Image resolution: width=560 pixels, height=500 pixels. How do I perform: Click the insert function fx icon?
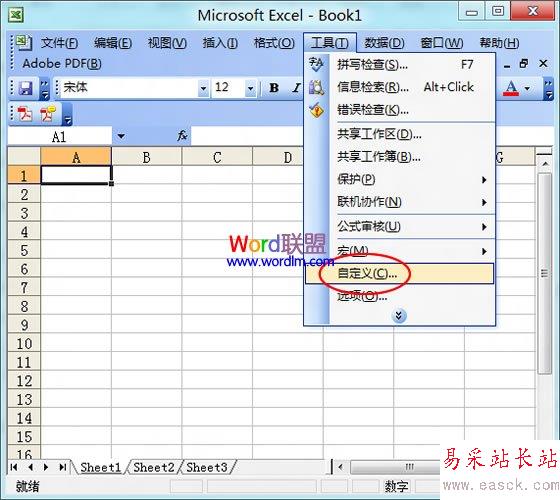[x=182, y=136]
